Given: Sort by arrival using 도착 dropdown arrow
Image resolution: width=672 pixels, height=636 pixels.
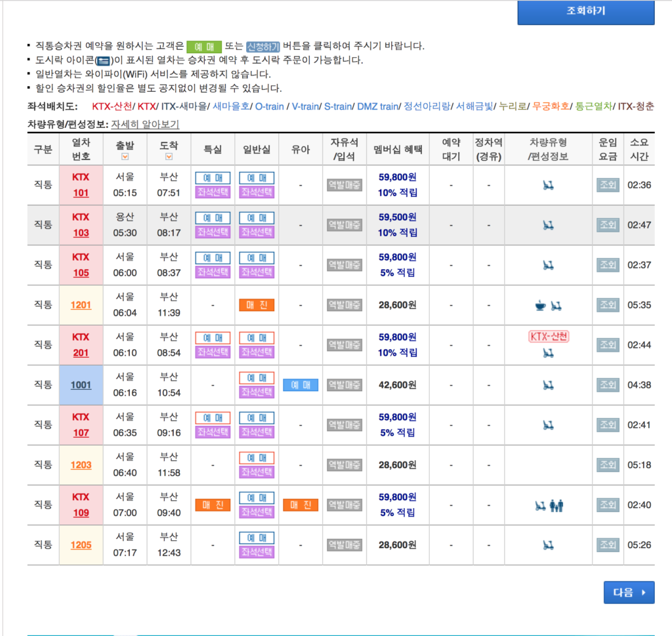Looking at the screenshot, I should (x=169, y=157).
